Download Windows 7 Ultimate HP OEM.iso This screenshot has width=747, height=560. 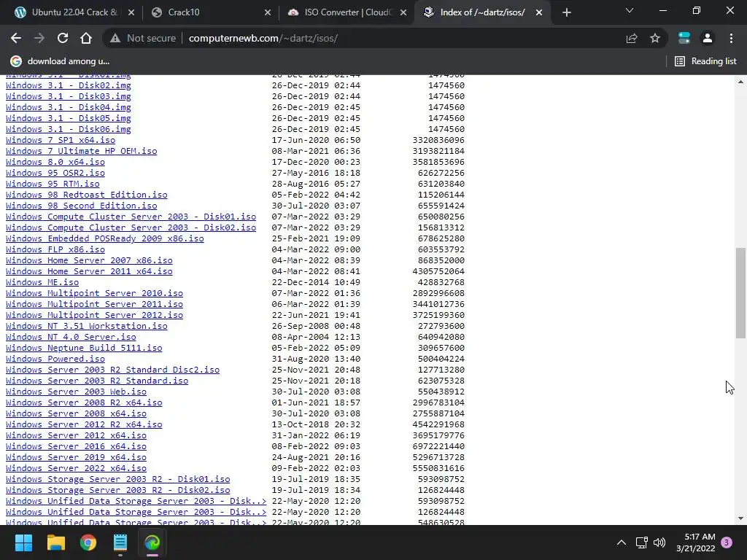pos(82,151)
